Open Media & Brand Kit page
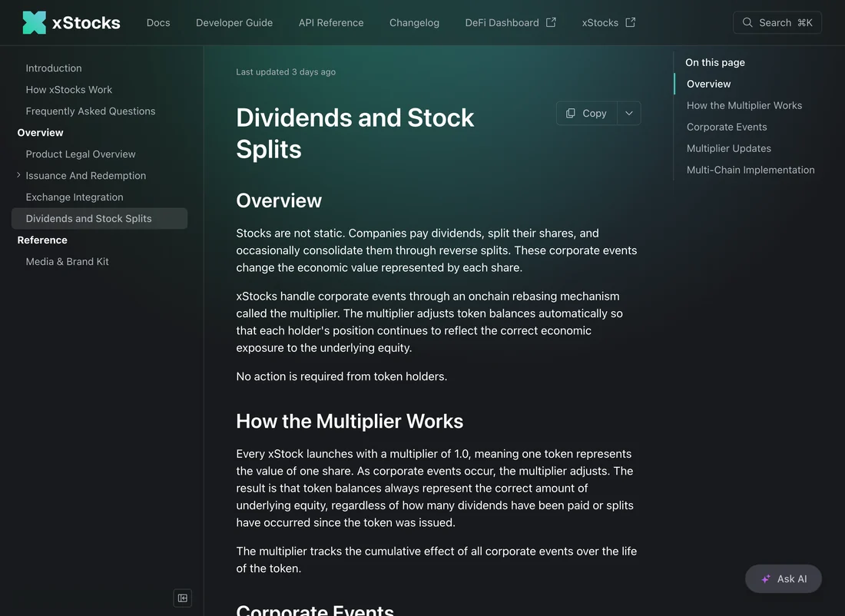This screenshot has height=616, width=845. [68, 261]
